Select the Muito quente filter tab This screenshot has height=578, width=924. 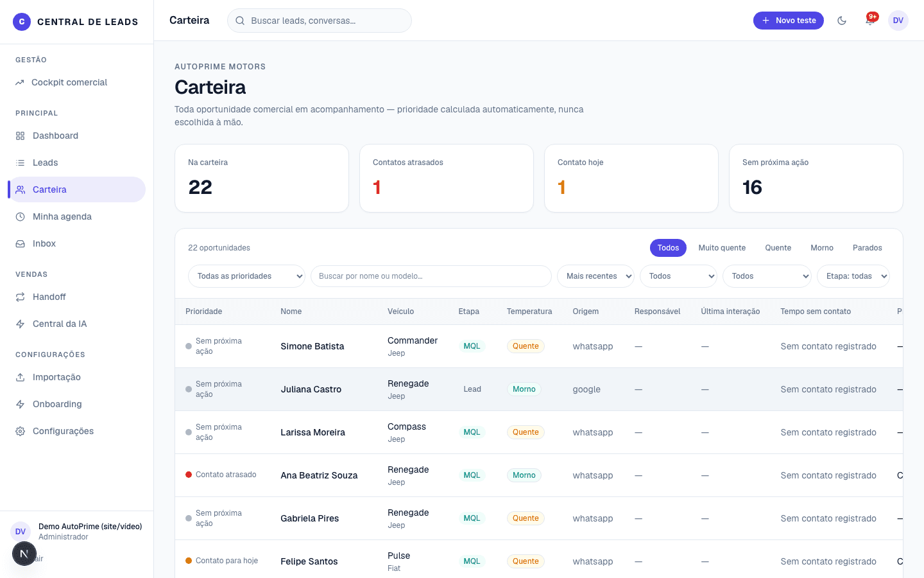click(x=722, y=248)
